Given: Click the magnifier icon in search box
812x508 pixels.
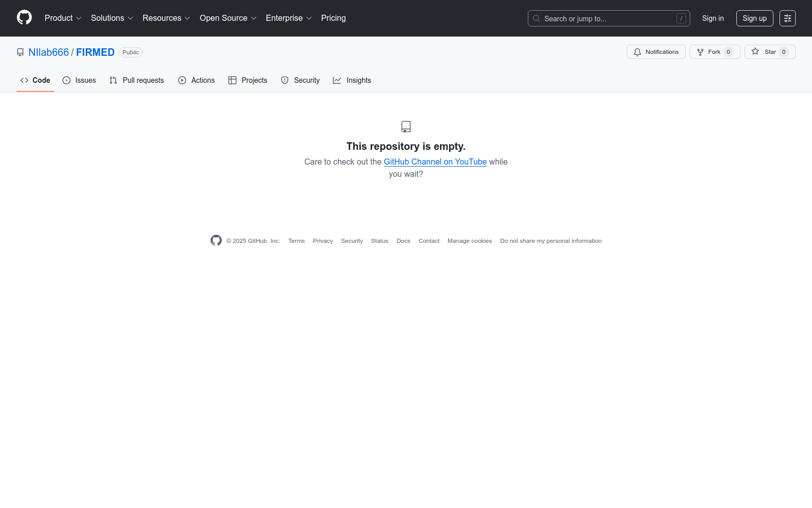Looking at the screenshot, I should 536,18.
